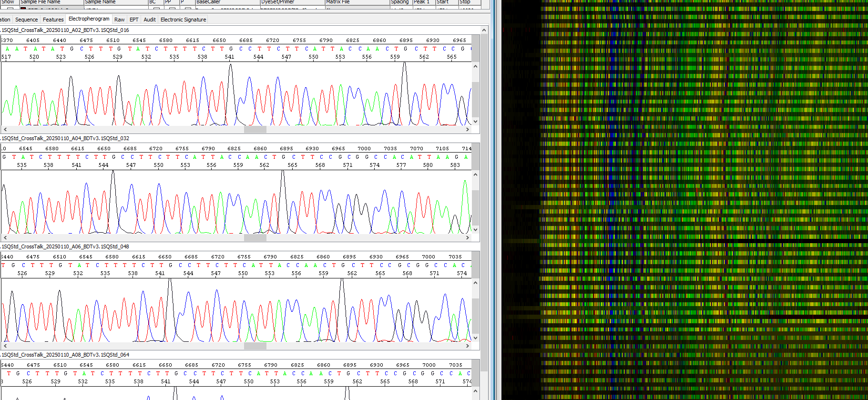
Task: Select the Electropherogram tab
Action: pos(89,19)
